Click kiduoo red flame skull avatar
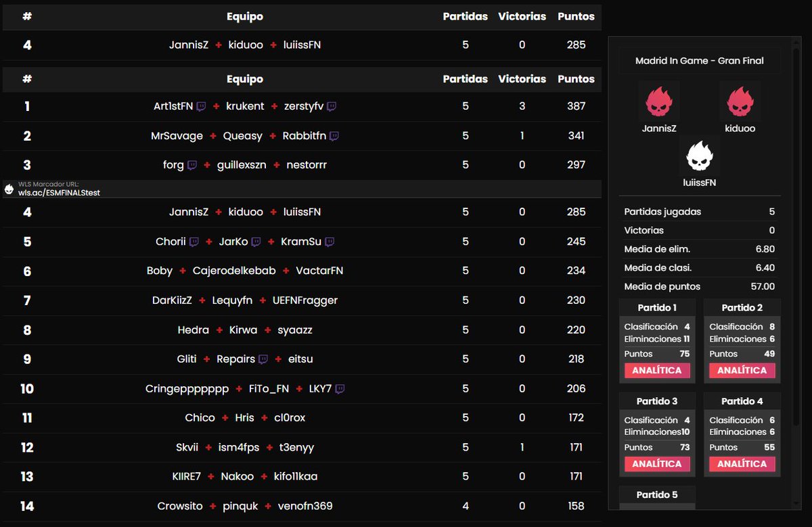Image resolution: width=812 pixels, height=527 pixels. (740, 101)
